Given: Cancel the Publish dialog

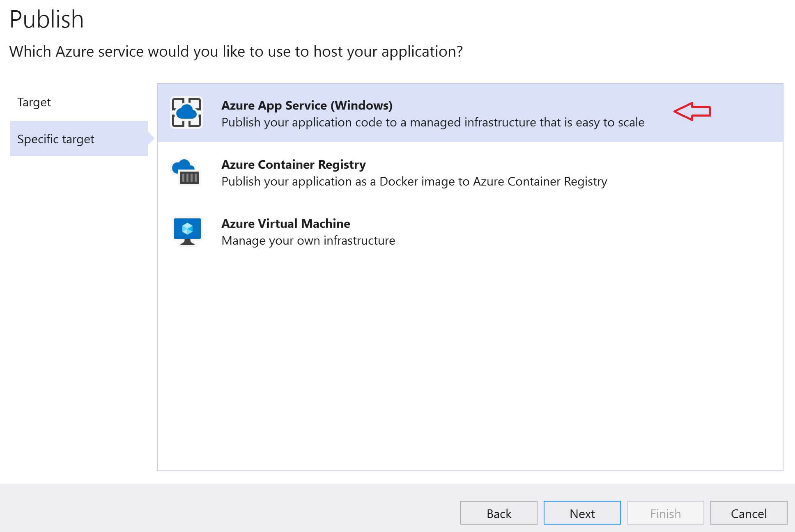Looking at the screenshot, I should click(x=748, y=513).
